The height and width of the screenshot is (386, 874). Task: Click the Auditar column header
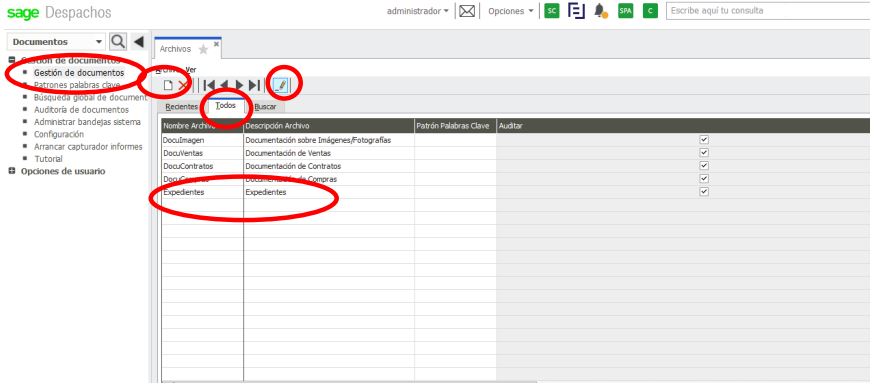click(x=683, y=126)
